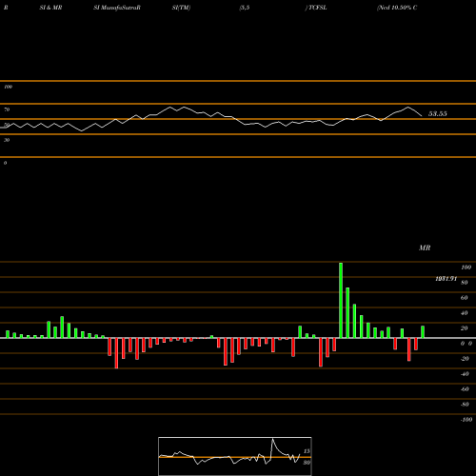The height and width of the screenshot is (476, 476).
Task: Click the 60 axis label on MR scale
Action: (465, 298)
